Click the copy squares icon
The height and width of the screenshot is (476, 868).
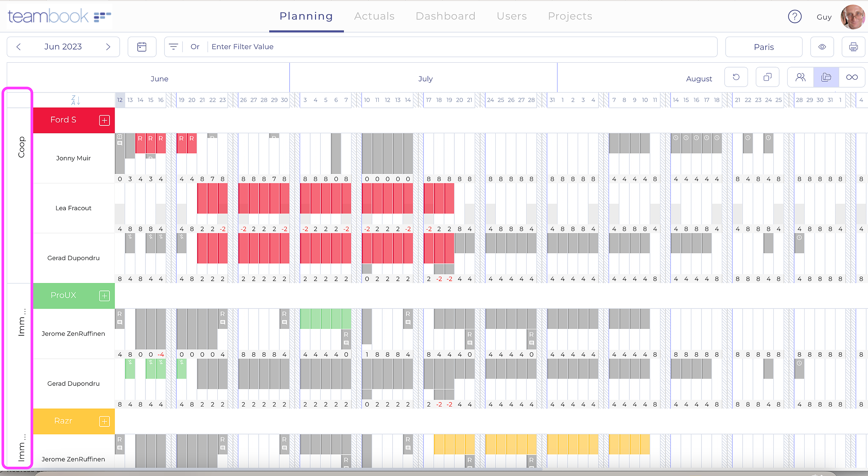(x=767, y=77)
